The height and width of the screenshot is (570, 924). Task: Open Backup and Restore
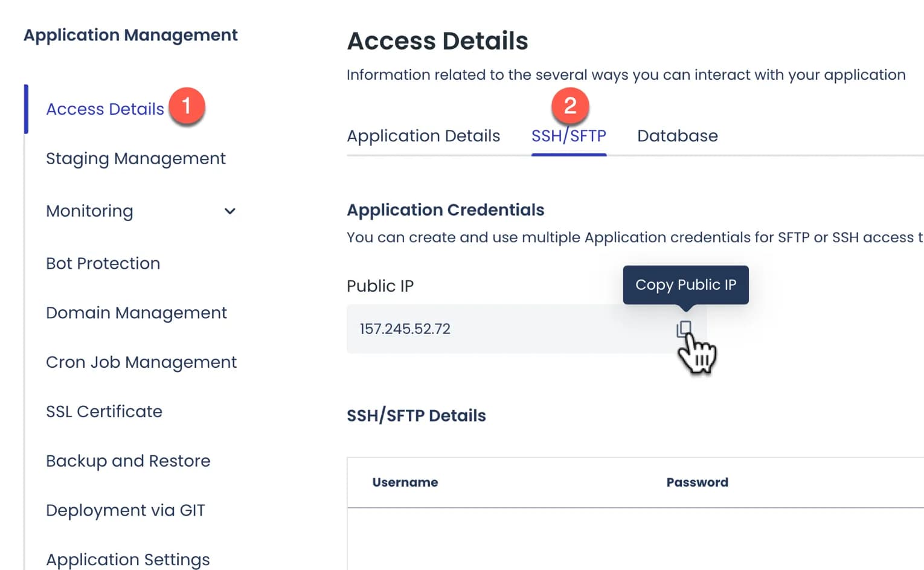[127, 461]
